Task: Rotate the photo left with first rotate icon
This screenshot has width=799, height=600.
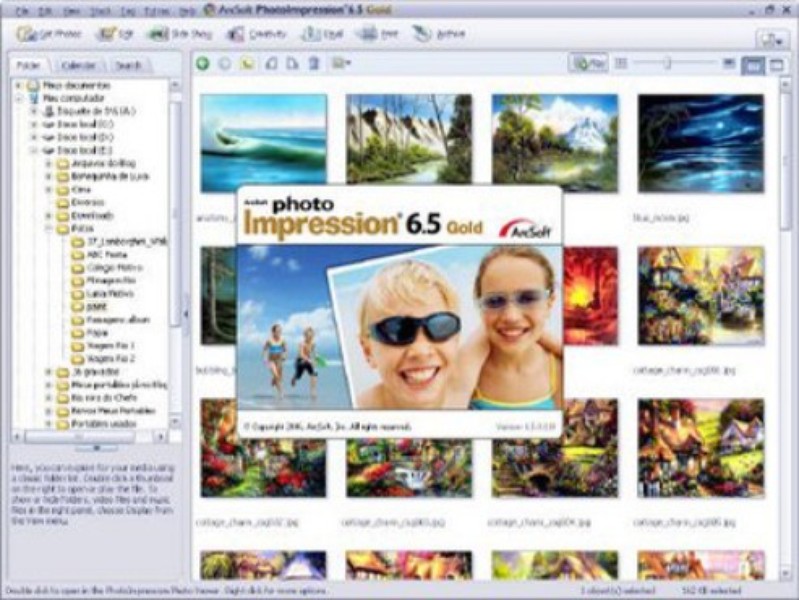Action: tap(271, 64)
